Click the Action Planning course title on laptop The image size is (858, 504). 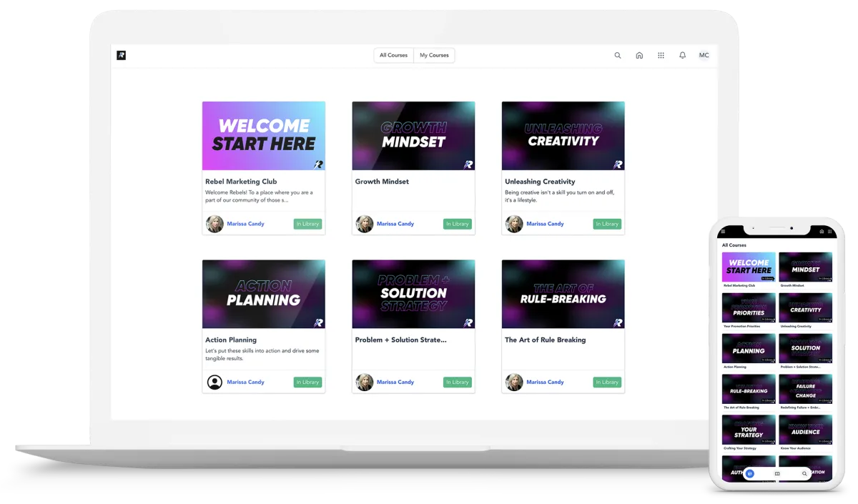231,340
